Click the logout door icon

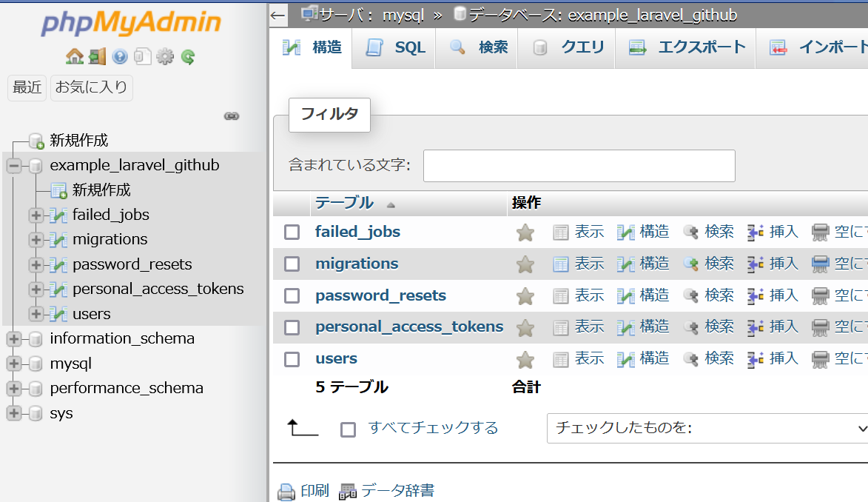[98, 56]
